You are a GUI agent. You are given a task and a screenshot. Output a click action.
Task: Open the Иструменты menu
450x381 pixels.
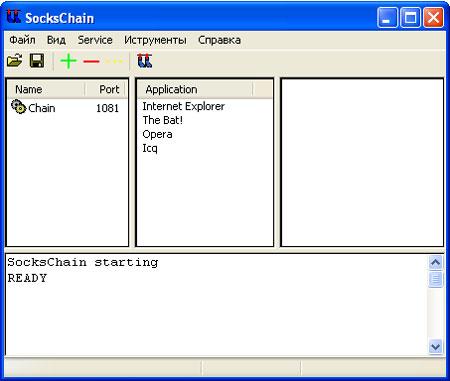click(x=155, y=40)
